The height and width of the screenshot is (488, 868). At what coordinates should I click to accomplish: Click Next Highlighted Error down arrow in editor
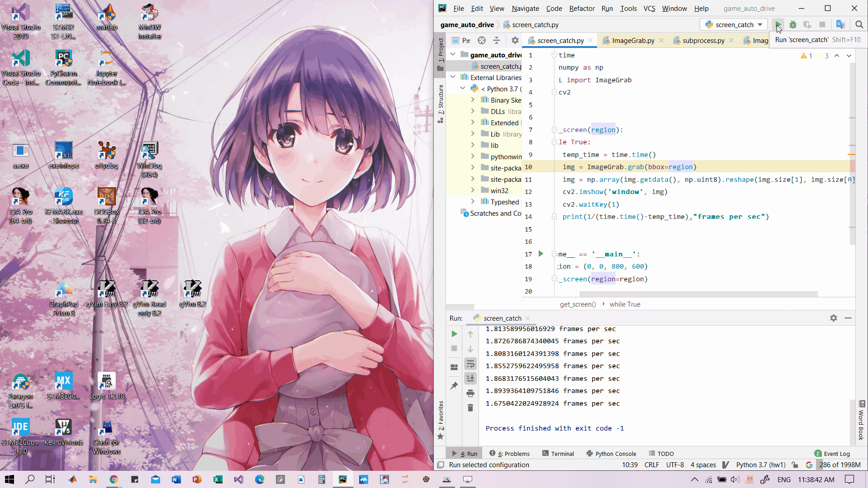(849, 56)
